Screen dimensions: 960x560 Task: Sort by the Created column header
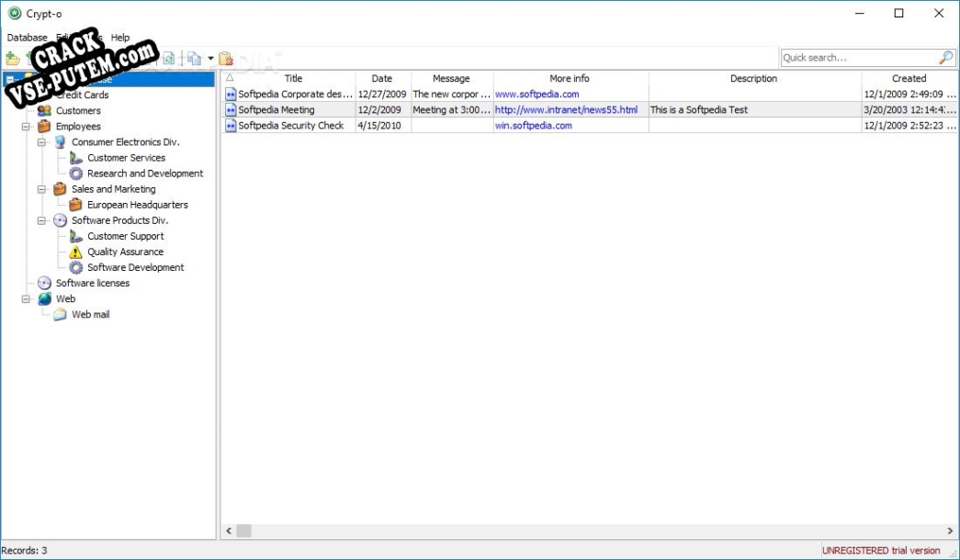pos(909,78)
